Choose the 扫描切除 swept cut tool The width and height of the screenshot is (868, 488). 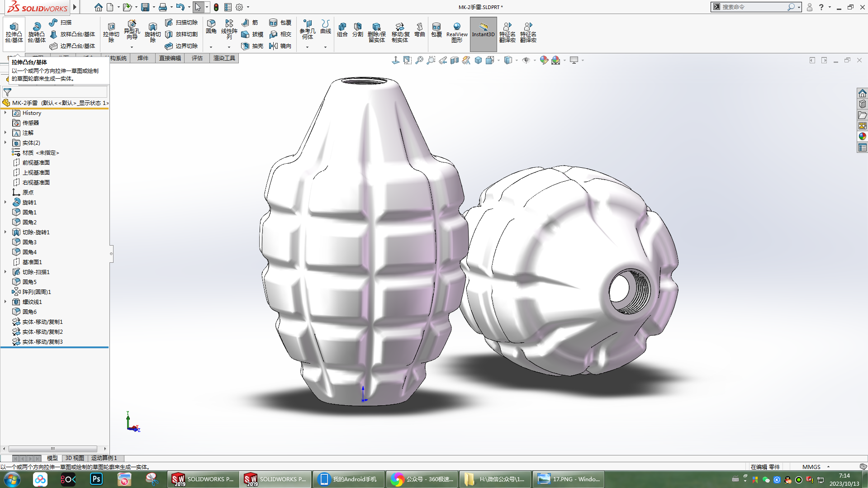coord(181,22)
